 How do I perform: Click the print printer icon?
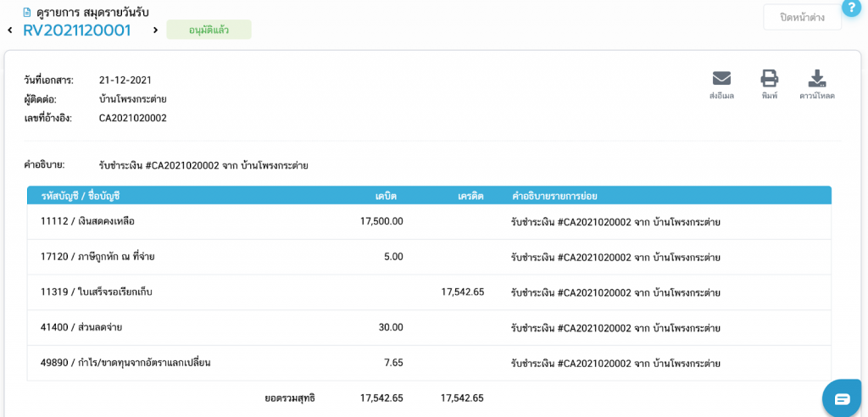click(x=769, y=79)
